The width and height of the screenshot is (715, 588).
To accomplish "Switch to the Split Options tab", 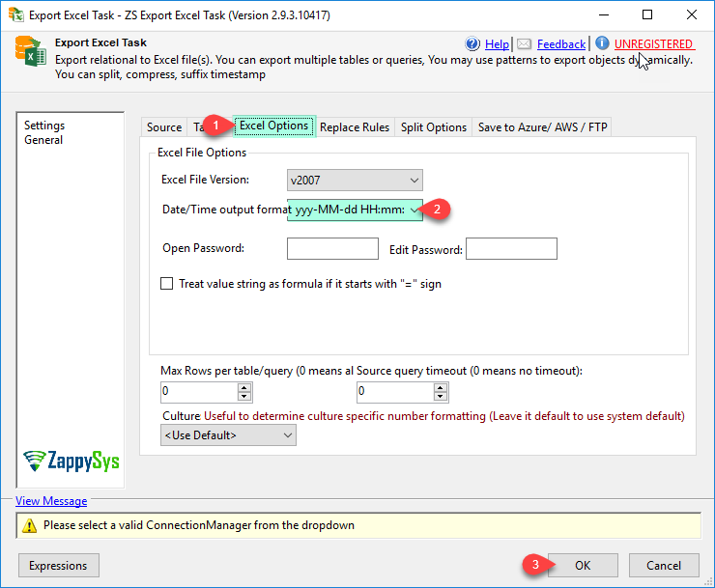I will tap(434, 127).
